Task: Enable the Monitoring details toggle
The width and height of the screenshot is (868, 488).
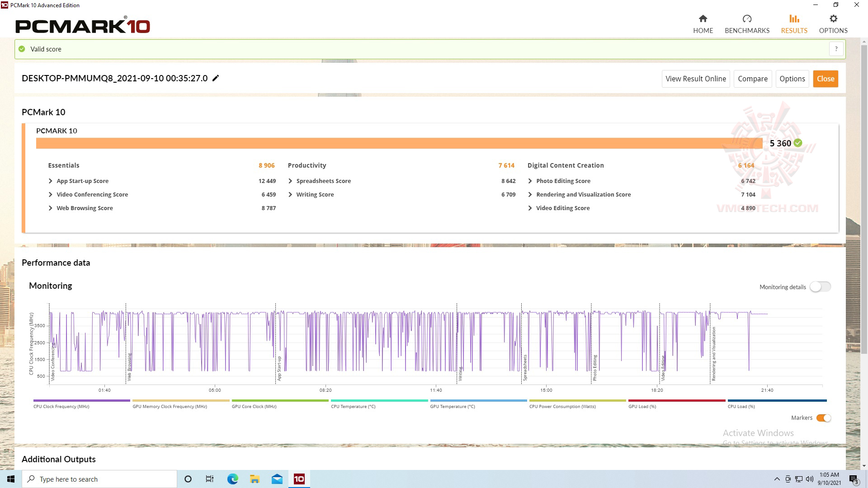Action: coord(820,287)
